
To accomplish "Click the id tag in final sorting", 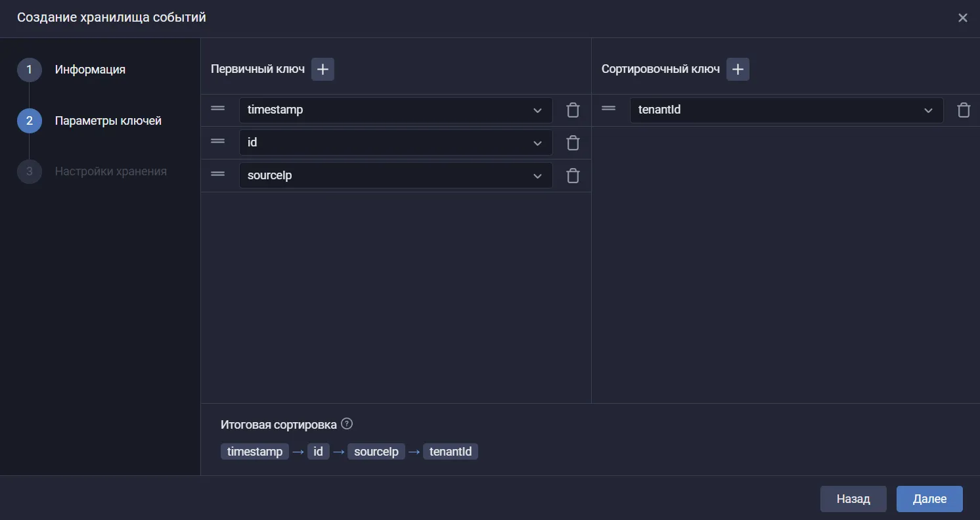I will point(318,452).
